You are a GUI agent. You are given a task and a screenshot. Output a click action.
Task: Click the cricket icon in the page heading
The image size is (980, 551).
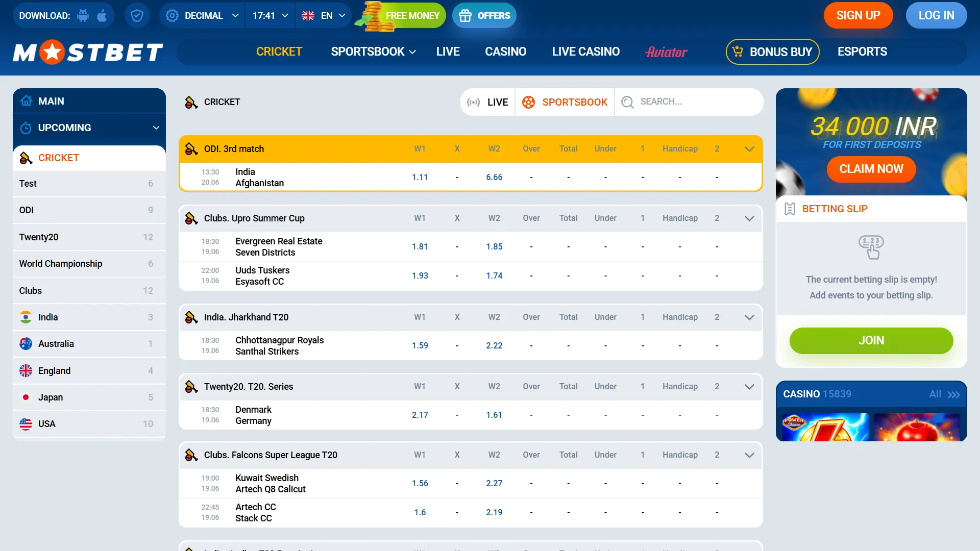click(x=191, y=102)
